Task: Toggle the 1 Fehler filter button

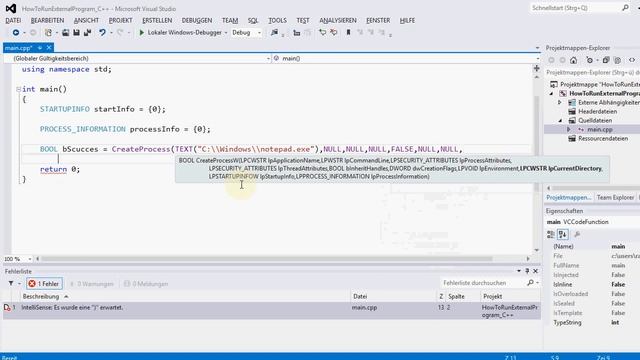Action: tap(44, 284)
